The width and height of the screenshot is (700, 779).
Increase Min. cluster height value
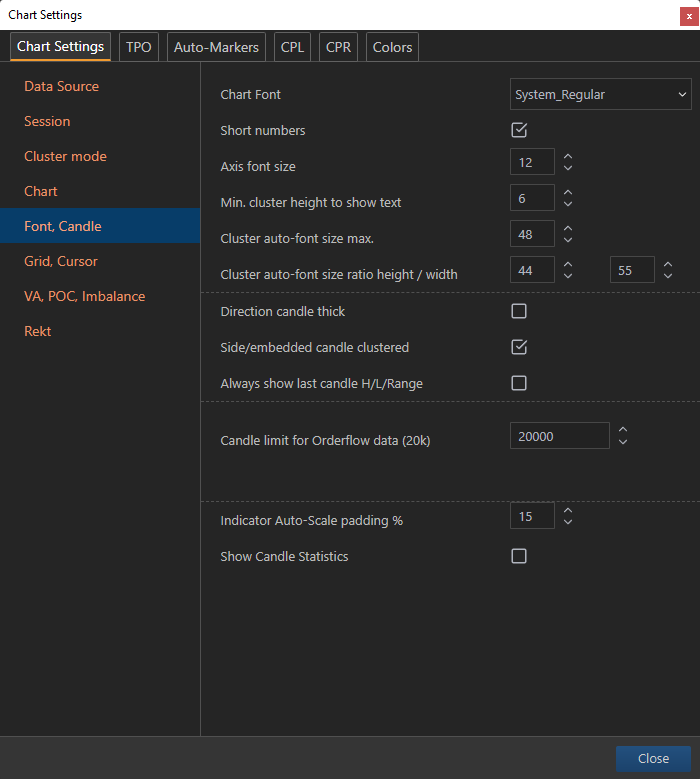pos(568,192)
